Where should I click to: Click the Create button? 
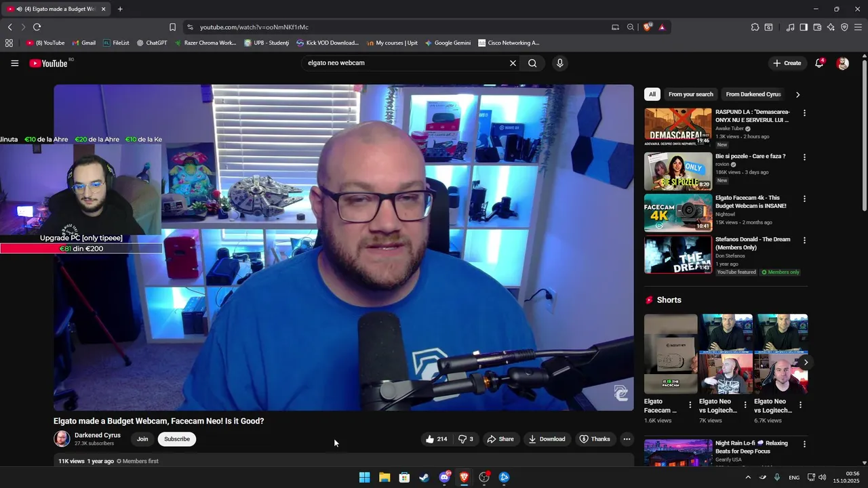(787, 63)
